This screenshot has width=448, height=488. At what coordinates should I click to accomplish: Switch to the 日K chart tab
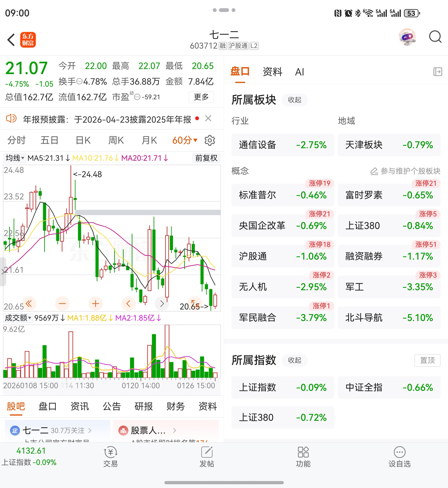(x=83, y=140)
